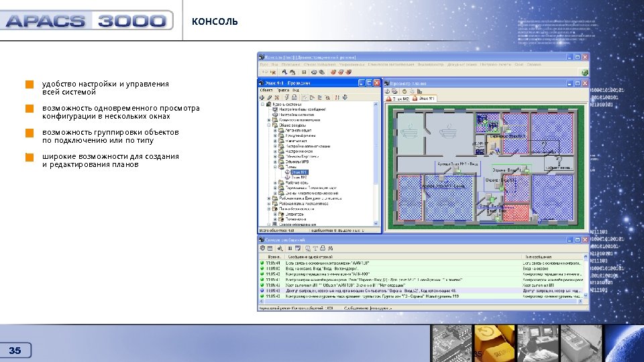Click the pause-like icon in message list toolbar

[290, 248]
